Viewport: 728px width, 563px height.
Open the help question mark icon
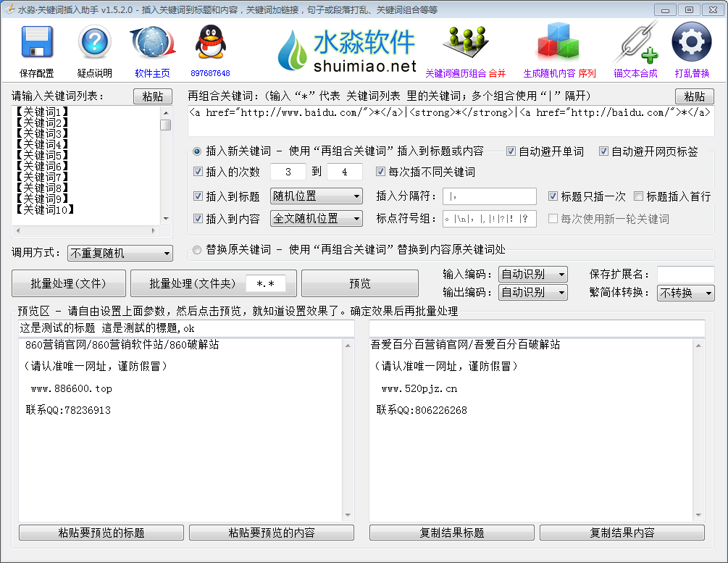click(94, 42)
